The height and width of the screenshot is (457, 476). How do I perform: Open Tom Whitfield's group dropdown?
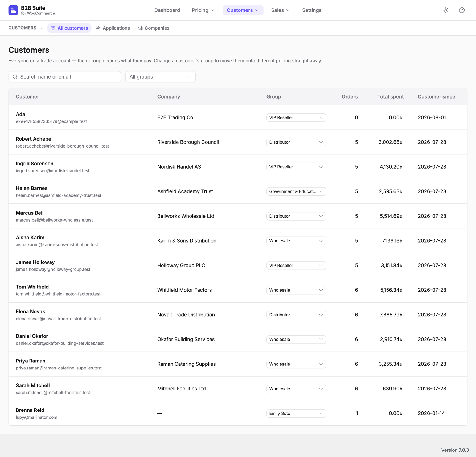[296, 290]
